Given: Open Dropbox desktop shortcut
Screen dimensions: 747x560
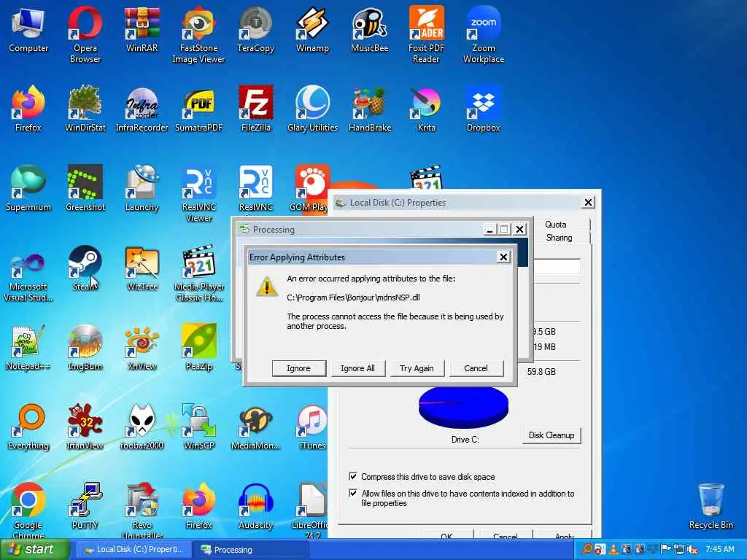Looking at the screenshot, I should 483,109.
